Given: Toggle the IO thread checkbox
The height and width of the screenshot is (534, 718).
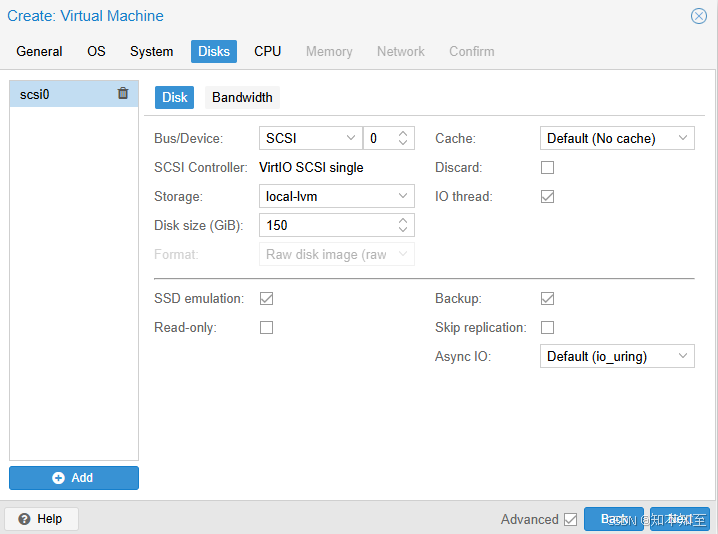Looking at the screenshot, I should click(x=547, y=196).
